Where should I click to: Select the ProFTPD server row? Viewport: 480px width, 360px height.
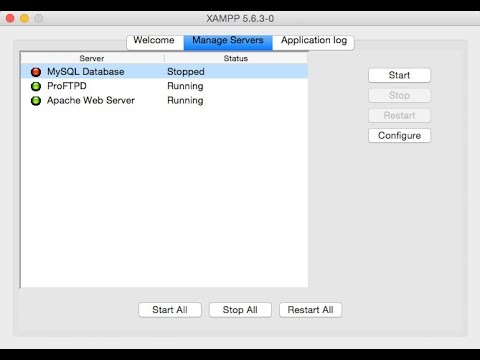164,86
